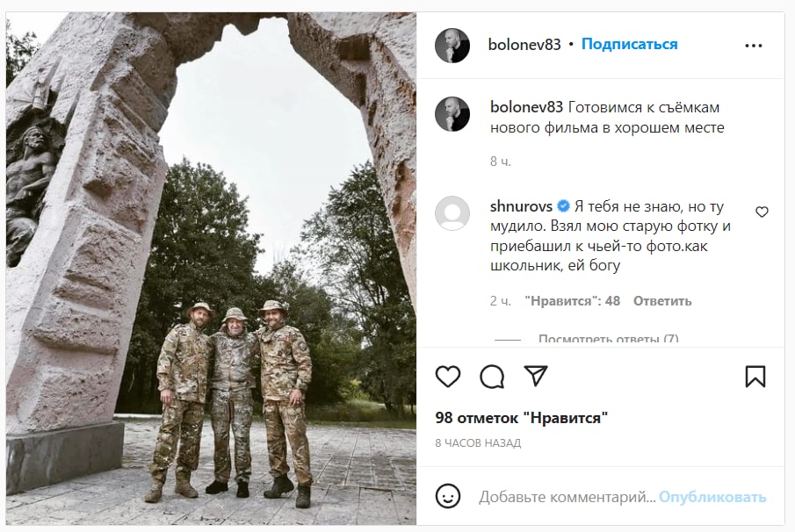
Task: View the 48 comment likes count
Action: point(573,301)
